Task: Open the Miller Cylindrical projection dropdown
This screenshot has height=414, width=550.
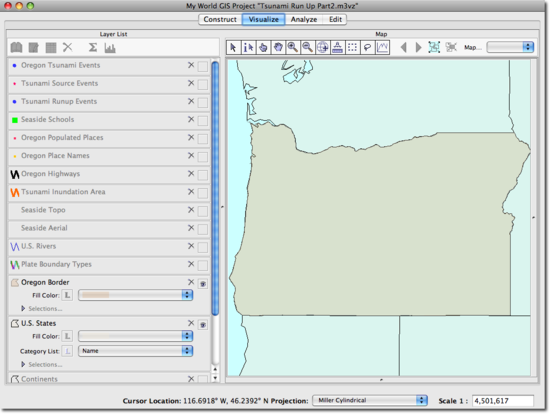Action: click(x=370, y=400)
